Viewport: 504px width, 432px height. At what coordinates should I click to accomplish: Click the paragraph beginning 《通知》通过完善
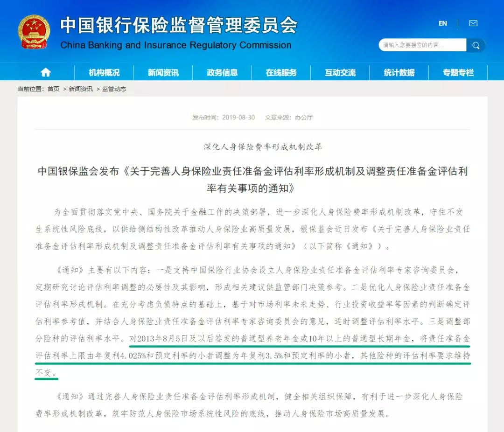[x=249, y=405]
